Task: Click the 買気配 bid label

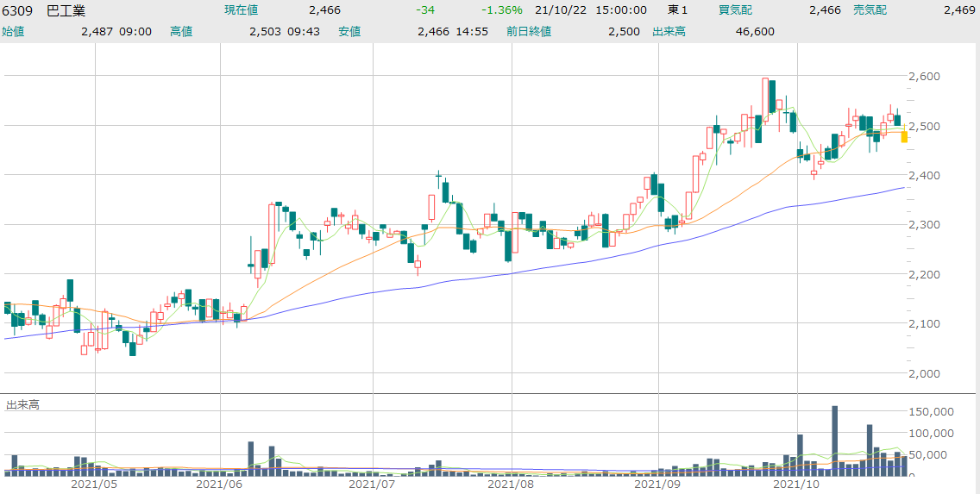Action: (x=735, y=10)
